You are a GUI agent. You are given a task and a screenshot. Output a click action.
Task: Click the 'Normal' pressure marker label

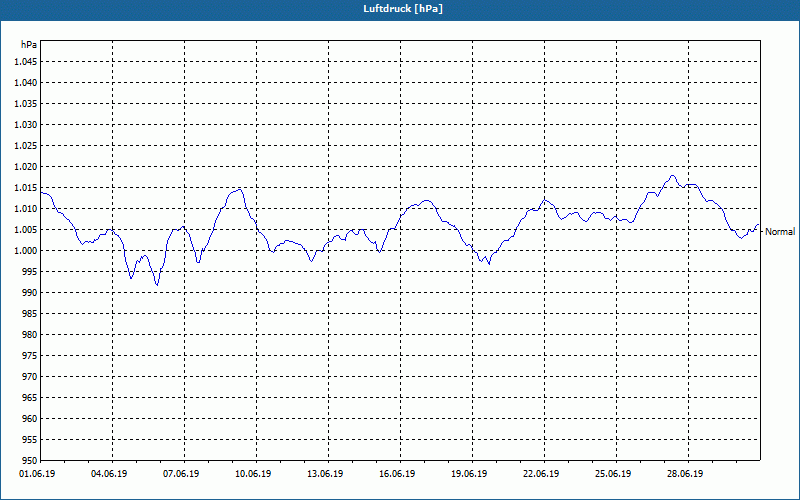click(780, 232)
